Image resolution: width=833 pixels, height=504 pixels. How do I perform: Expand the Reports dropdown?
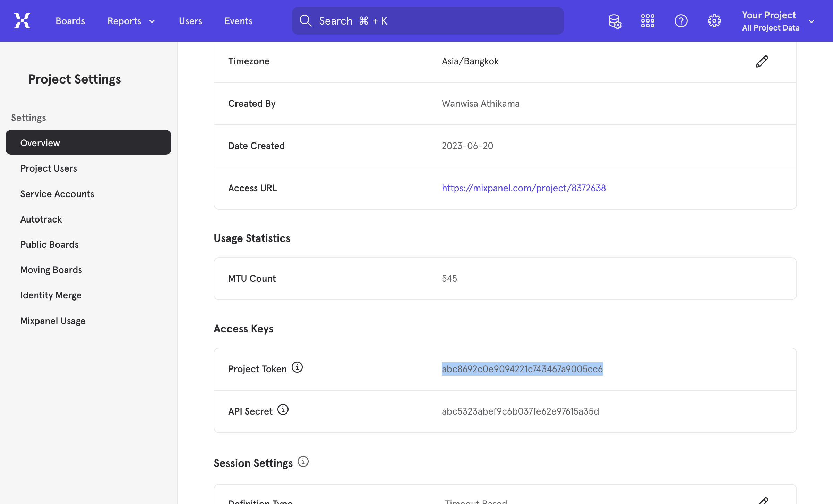coord(131,21)
